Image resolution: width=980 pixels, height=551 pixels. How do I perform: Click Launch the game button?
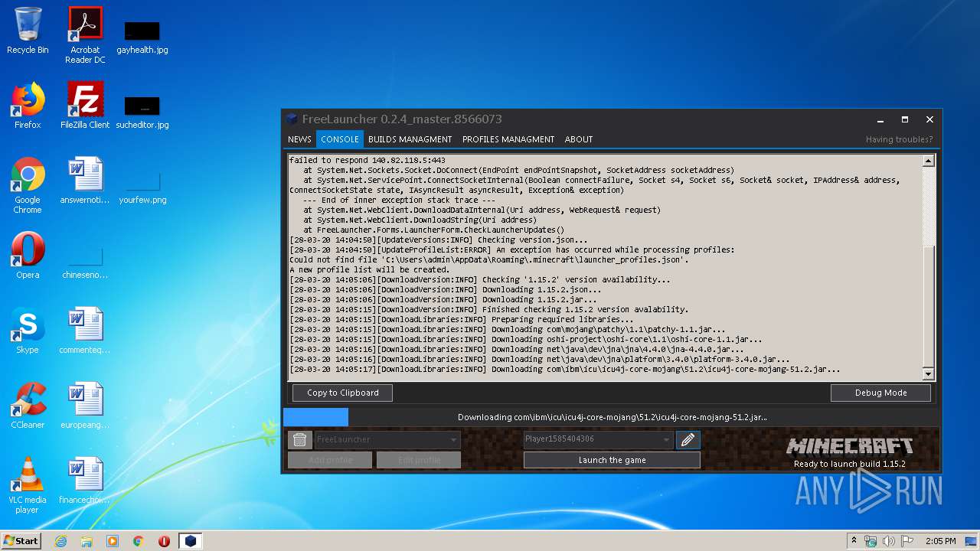tap(612, 460)
